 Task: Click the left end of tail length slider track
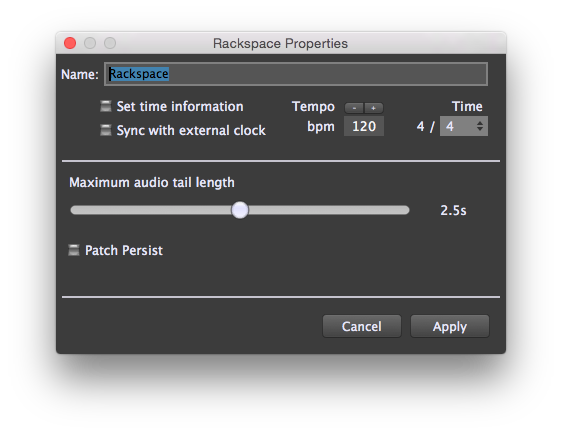[x=75, y=210]
